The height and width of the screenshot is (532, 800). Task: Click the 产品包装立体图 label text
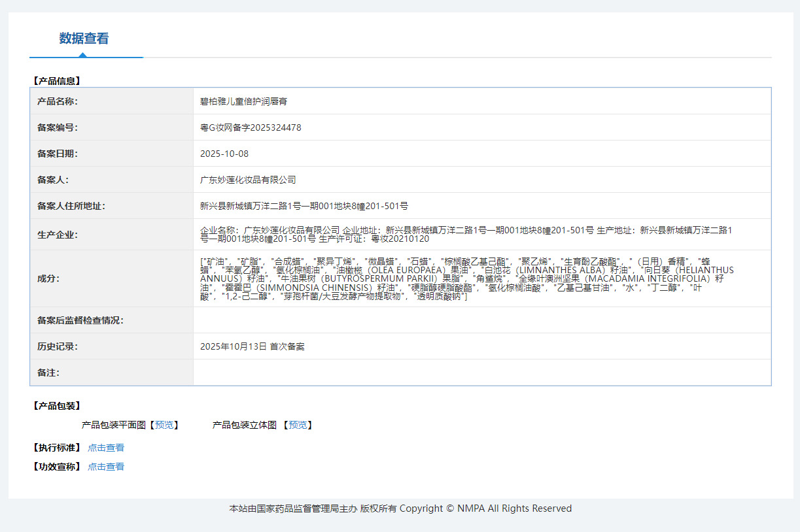coord(245,425)
